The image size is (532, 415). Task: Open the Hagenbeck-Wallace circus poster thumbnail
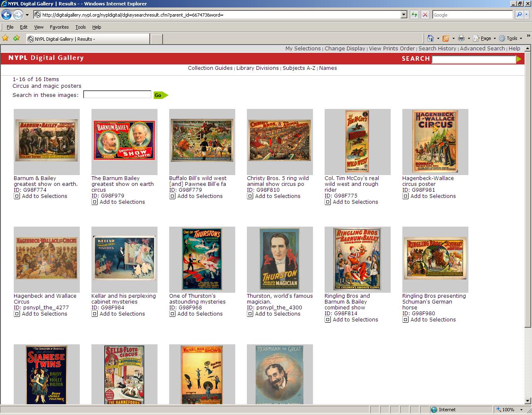click(435, 142)
